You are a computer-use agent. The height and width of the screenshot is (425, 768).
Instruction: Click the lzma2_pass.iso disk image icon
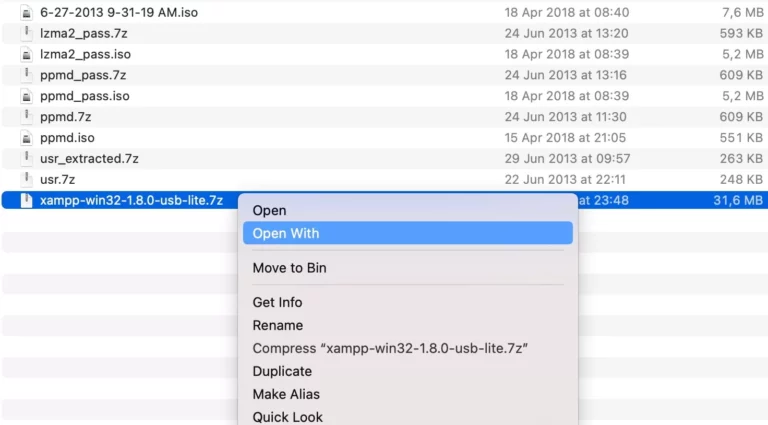coord(26,54)
